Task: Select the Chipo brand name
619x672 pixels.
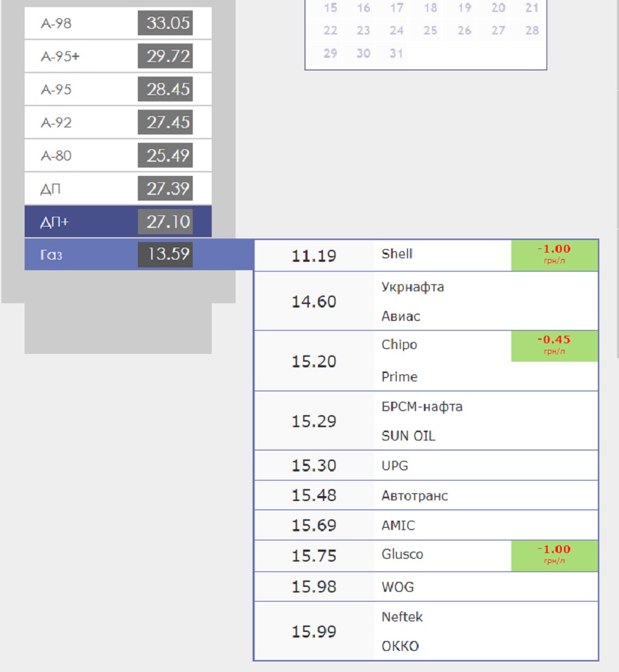Action: point(400,345)
